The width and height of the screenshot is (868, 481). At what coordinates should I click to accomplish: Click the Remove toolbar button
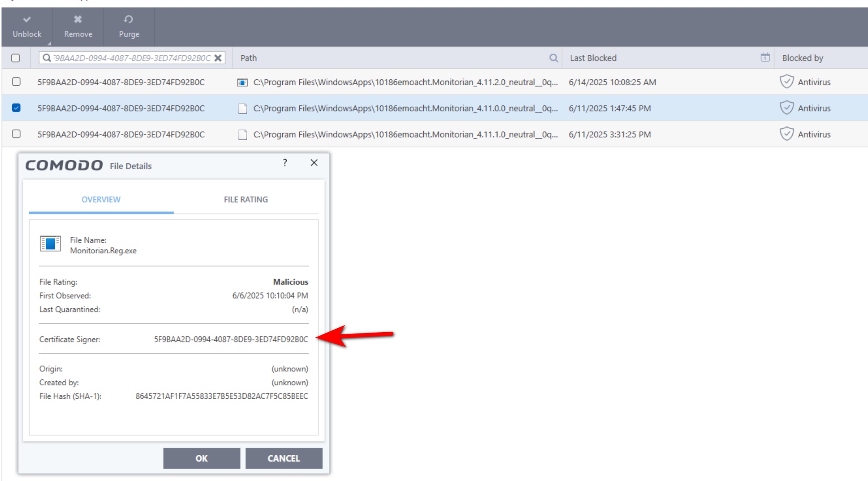click(78, 27)
